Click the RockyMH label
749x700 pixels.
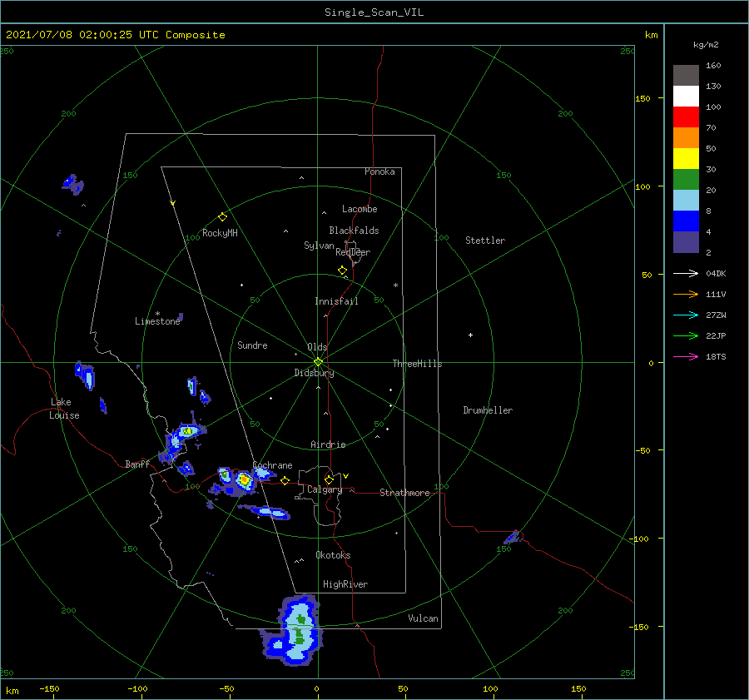[220, 233]
